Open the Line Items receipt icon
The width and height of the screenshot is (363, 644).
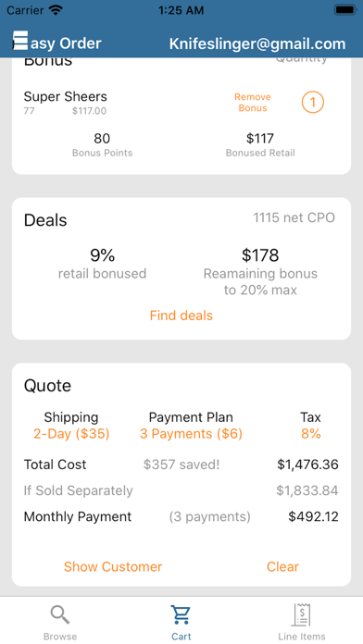tap(301, 614)
